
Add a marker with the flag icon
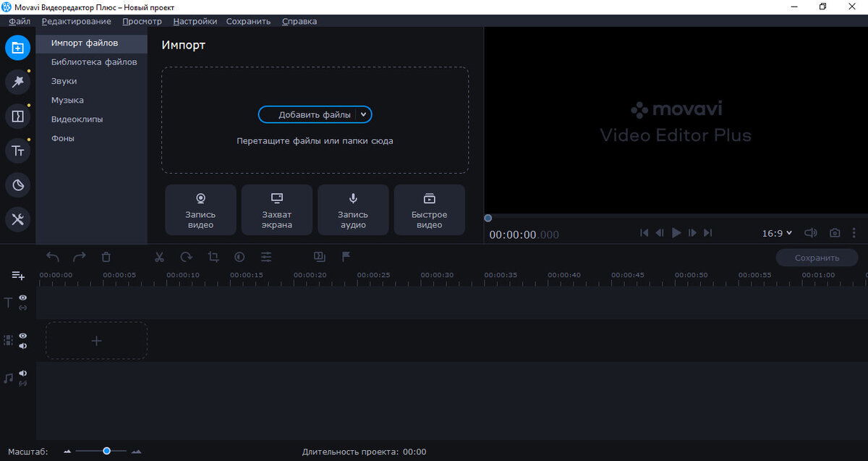click(346, 256)
